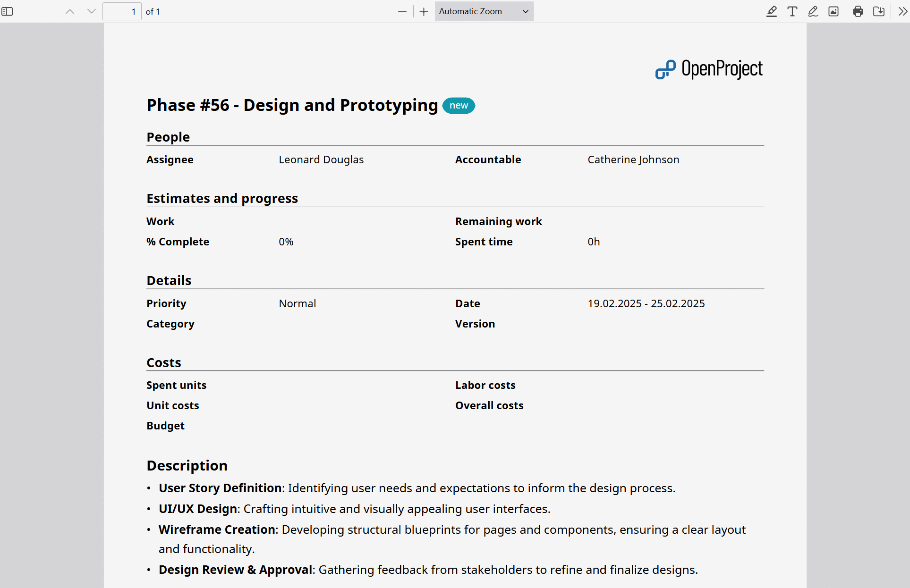Go to the previous page

pos(69,11)
